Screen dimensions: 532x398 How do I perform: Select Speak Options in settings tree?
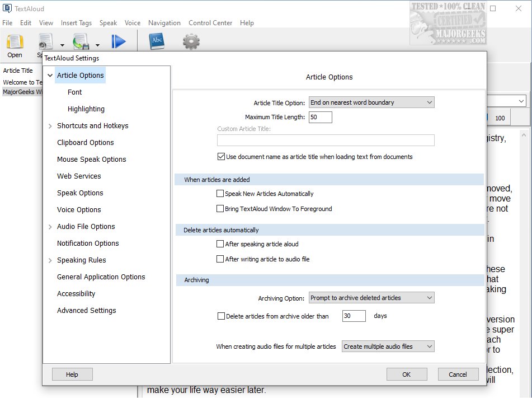pos(80,193)
